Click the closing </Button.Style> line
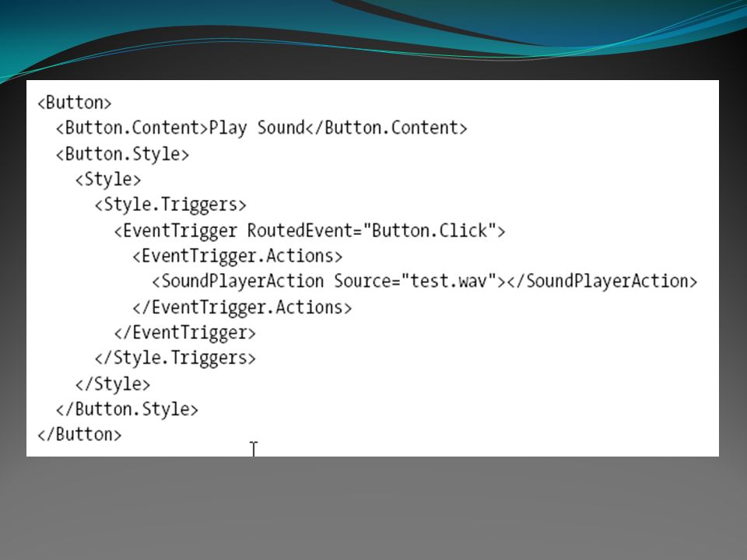The image size is (747, 560). pyautogui.click(x=127, y=410)
